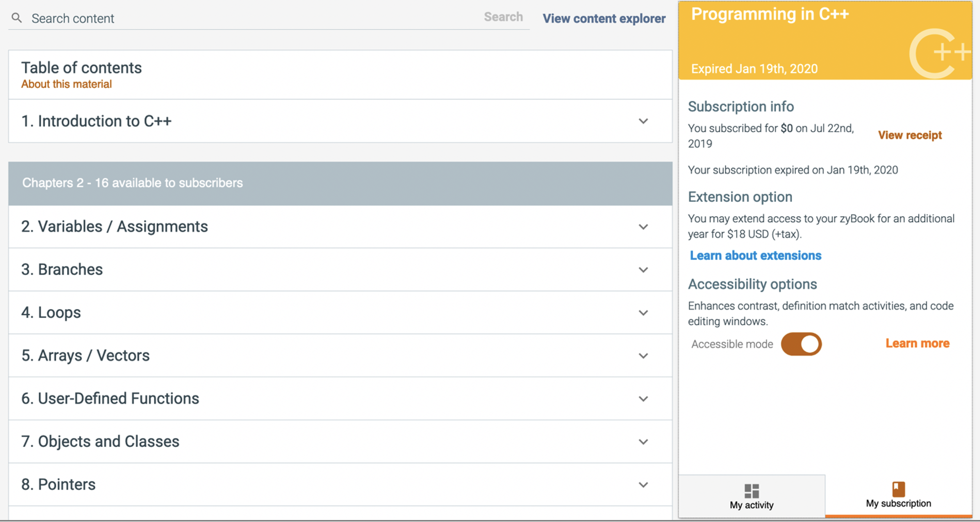Click the My activity grid icon
Screen dimensions: 980x522
(752, 491)
